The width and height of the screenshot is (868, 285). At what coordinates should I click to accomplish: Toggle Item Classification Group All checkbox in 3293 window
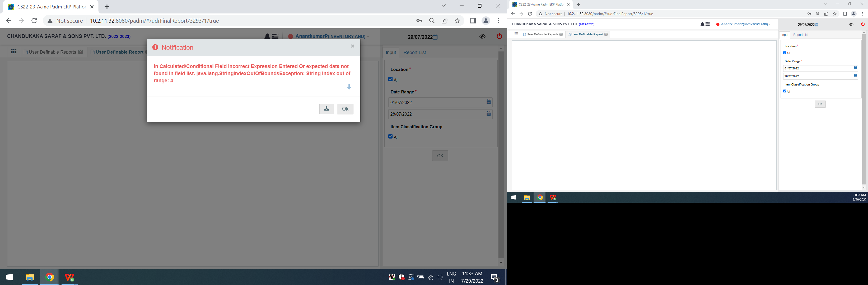pos(390,137)
